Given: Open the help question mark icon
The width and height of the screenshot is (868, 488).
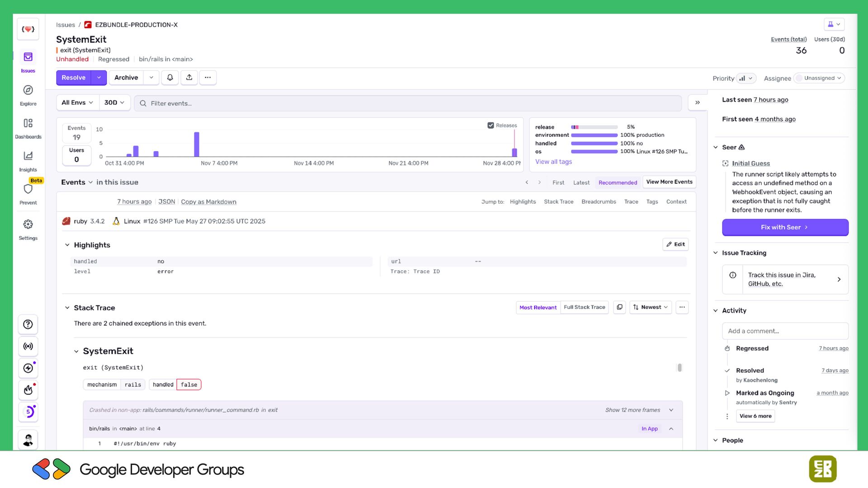Looking at the screenshot, I should tap(28, 324).
